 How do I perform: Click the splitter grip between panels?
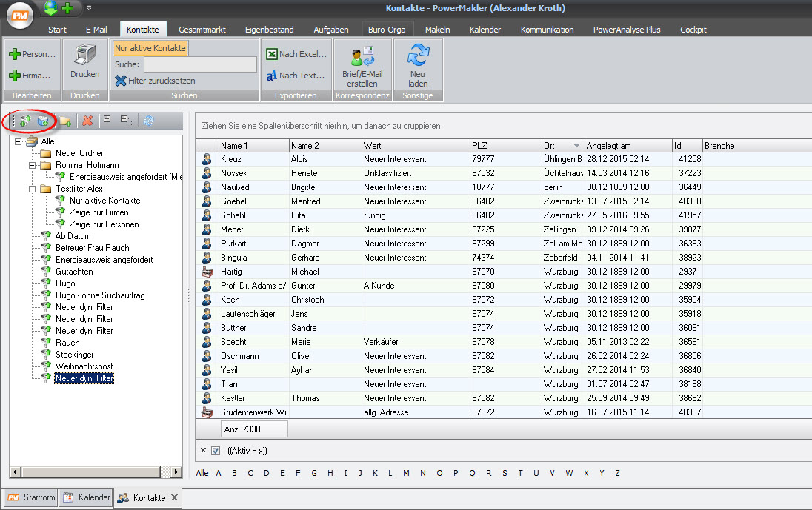188,295
